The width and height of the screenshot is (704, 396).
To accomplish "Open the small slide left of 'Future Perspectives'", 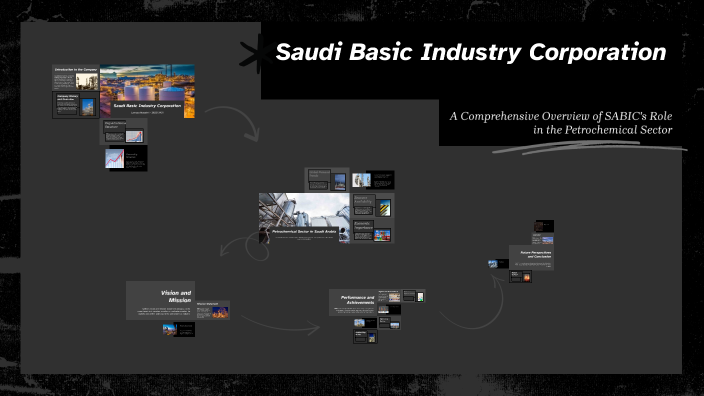I will click(x=498, y=264).
